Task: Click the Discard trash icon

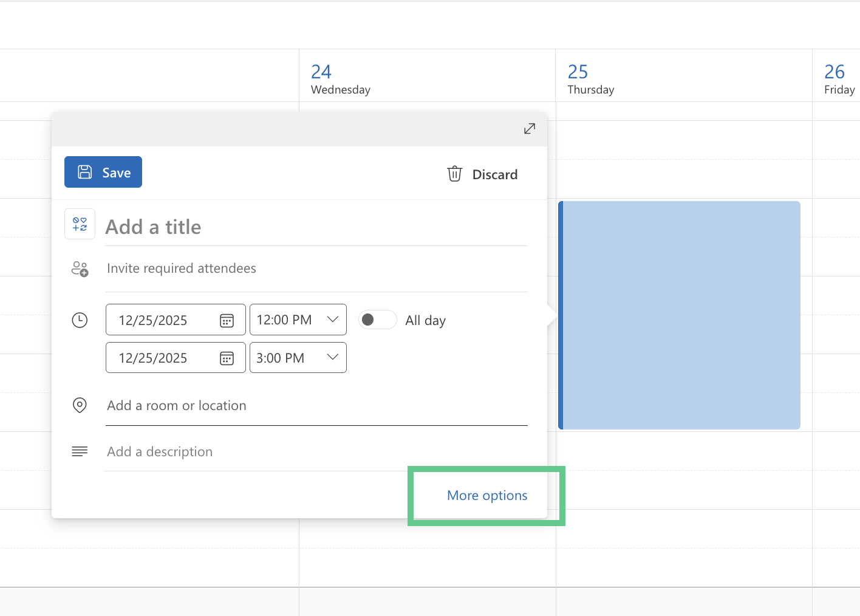Action: 454,174
